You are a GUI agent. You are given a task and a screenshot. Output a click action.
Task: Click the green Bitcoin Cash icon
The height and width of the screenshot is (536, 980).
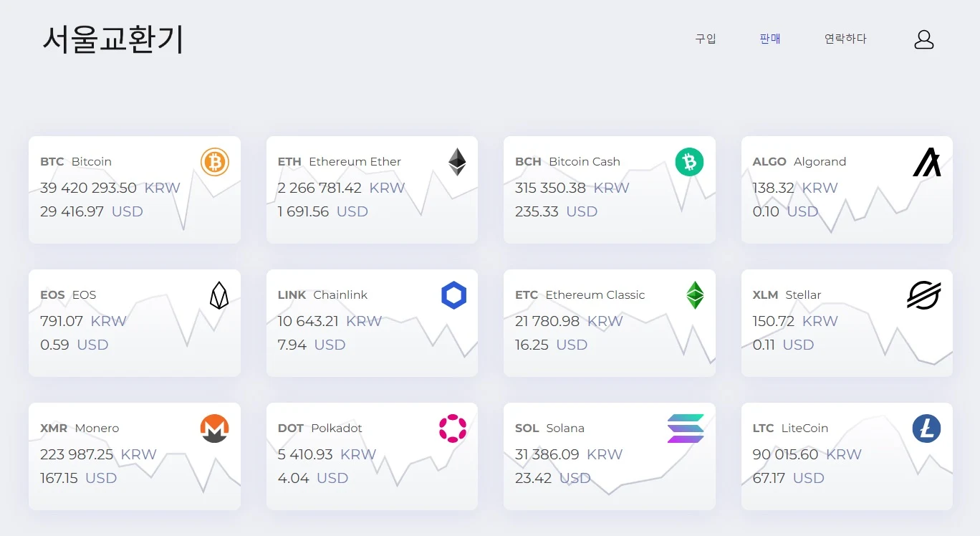pyautogui.click(x=689, y=162)
